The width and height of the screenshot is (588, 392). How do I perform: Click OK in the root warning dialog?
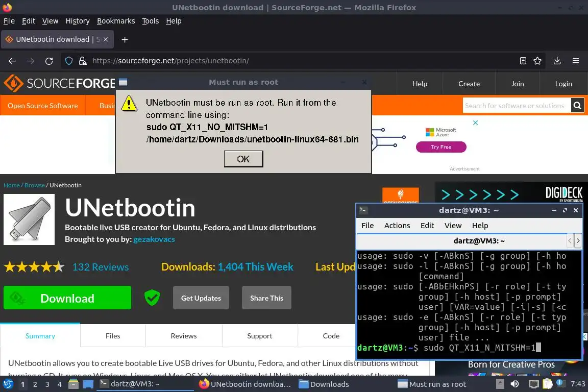point(243,159)
